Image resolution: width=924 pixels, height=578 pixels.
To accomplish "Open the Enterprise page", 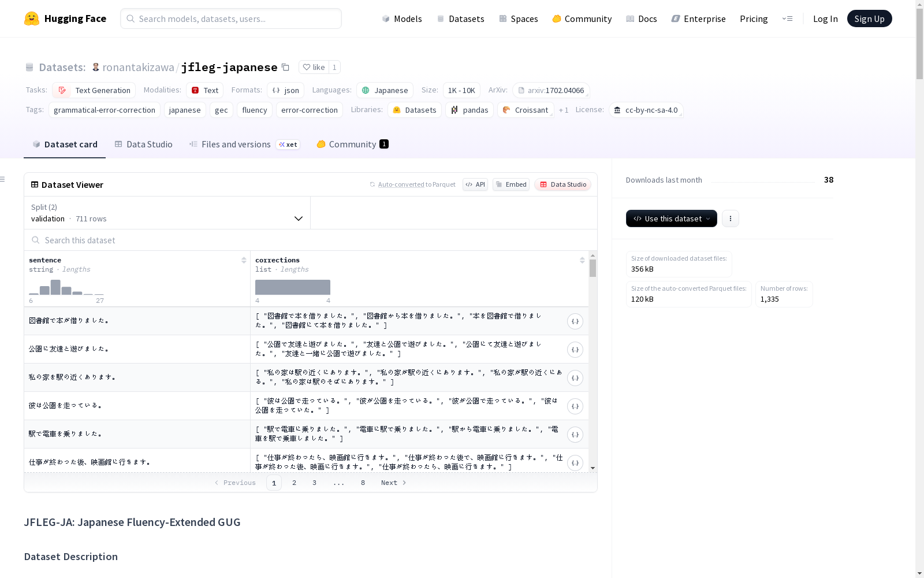I will (698, 18).
